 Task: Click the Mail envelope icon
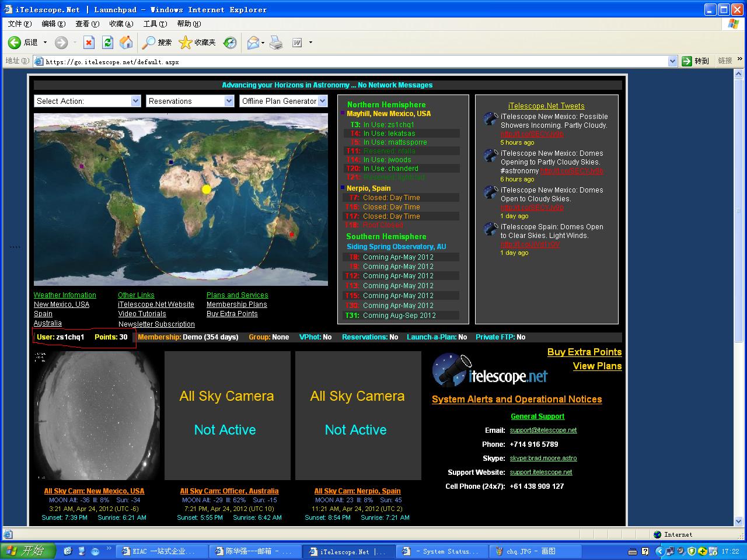tap(253, 43)
